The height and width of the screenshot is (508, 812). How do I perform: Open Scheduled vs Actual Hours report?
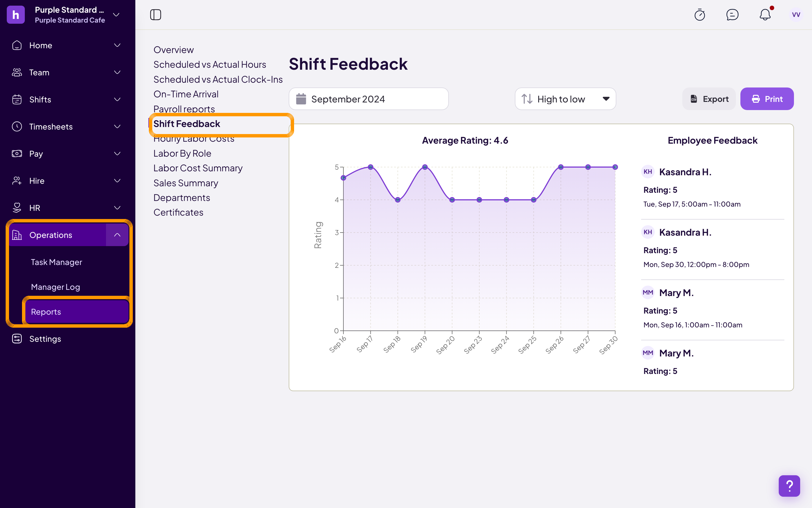210,65
